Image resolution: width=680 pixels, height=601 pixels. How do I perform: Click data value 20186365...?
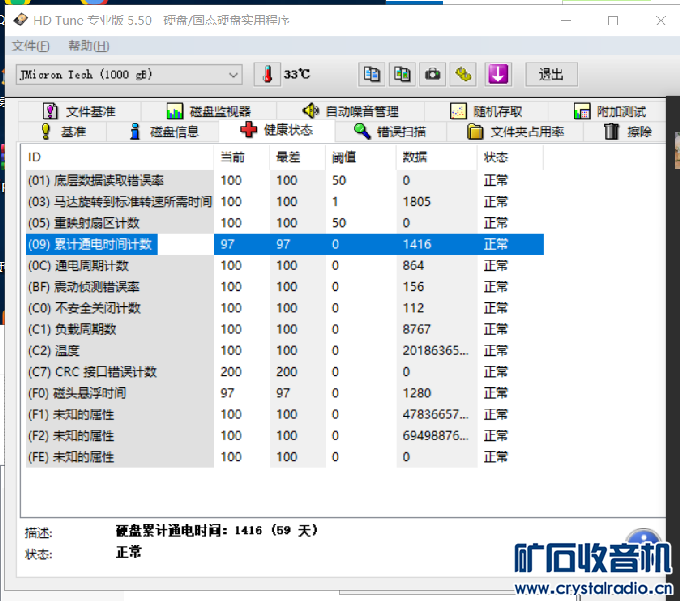(x=435, y=350)
